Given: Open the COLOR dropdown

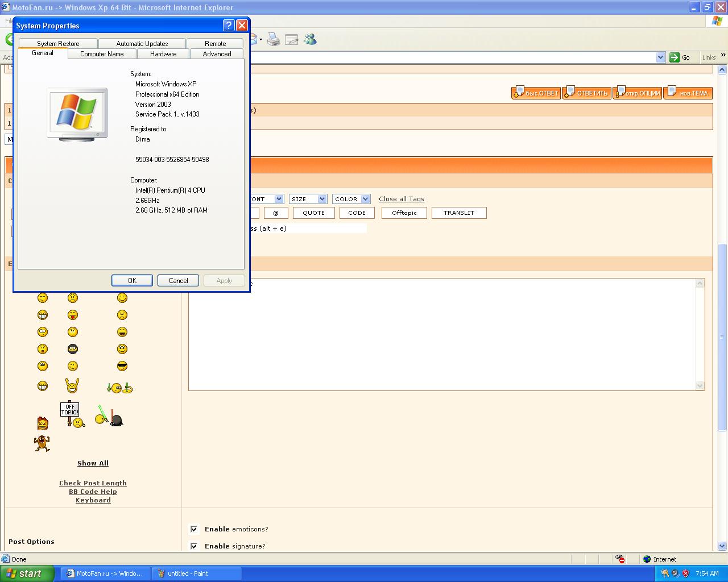Looking at the screenshot, I should [351, 199].
